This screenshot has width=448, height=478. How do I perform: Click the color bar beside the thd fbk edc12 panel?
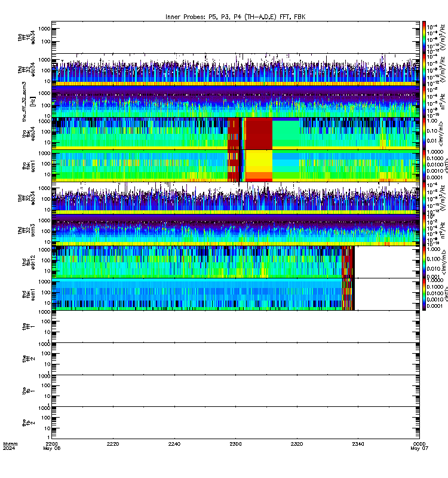coord(424,262)
